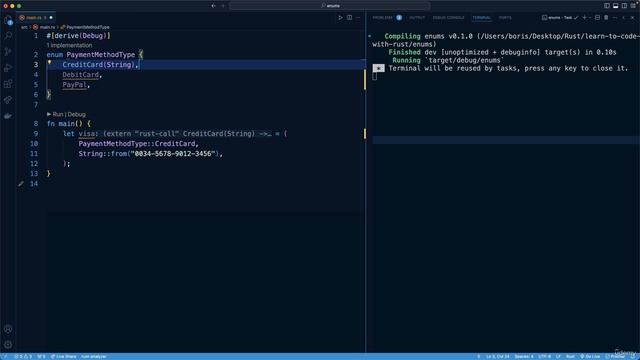Open the Accounts menu icon
This screenshot has width=640, height=360.
[8, 329]
